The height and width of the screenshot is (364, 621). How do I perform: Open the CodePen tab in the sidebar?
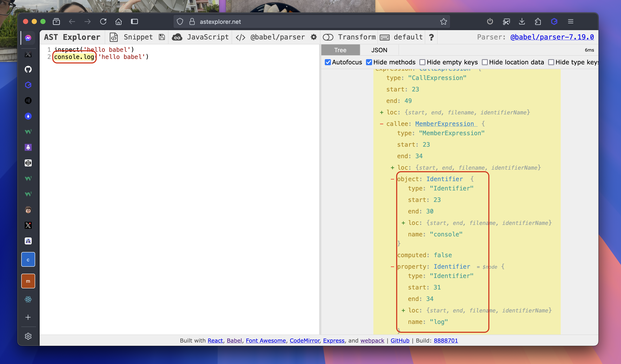point(28,163)
